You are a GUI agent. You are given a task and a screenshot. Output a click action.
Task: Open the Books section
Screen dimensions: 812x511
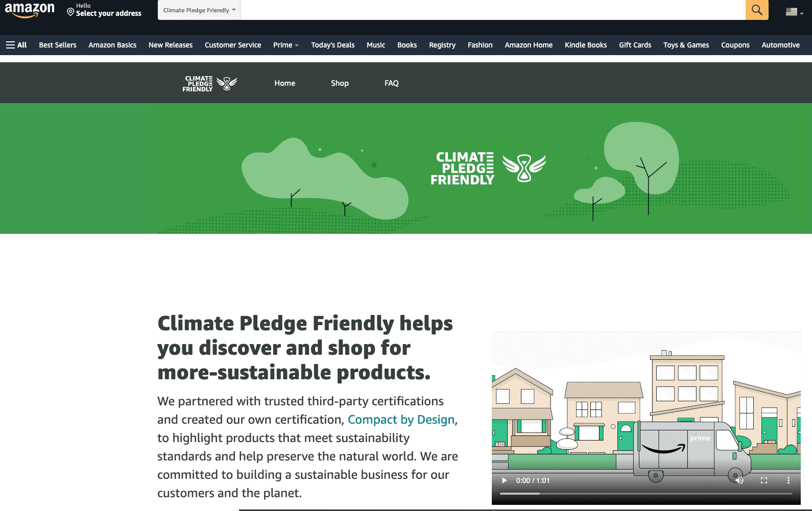coord(407,45)
